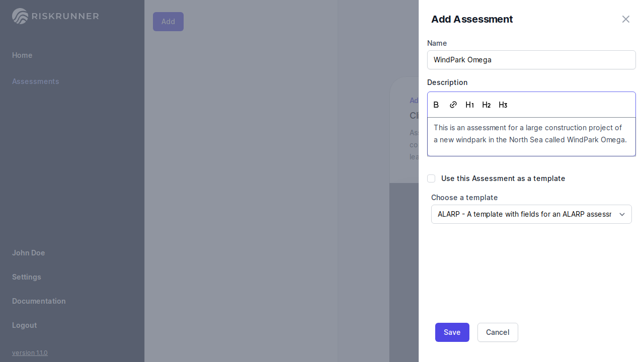Save the new assessment

pyautogui.click(x=452, y=332)
